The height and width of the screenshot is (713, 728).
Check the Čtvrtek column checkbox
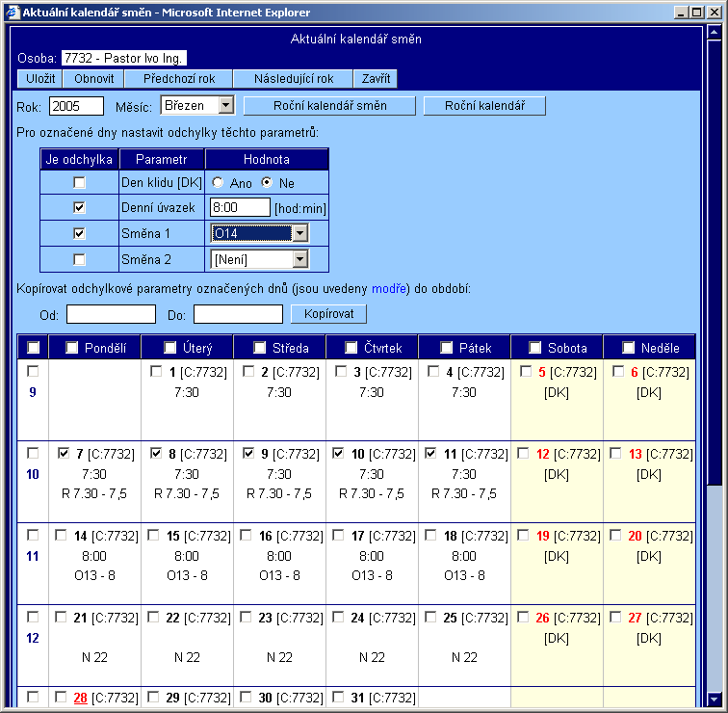351,348
